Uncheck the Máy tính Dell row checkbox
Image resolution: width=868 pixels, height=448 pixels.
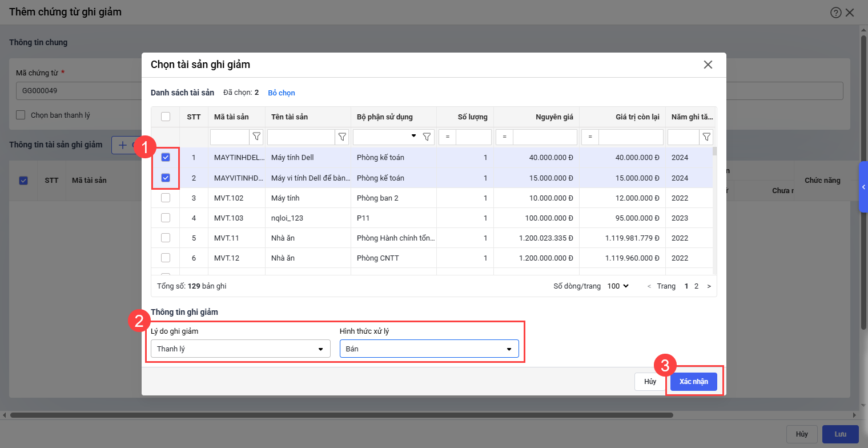pyautogui.click(x=166, y=158)
